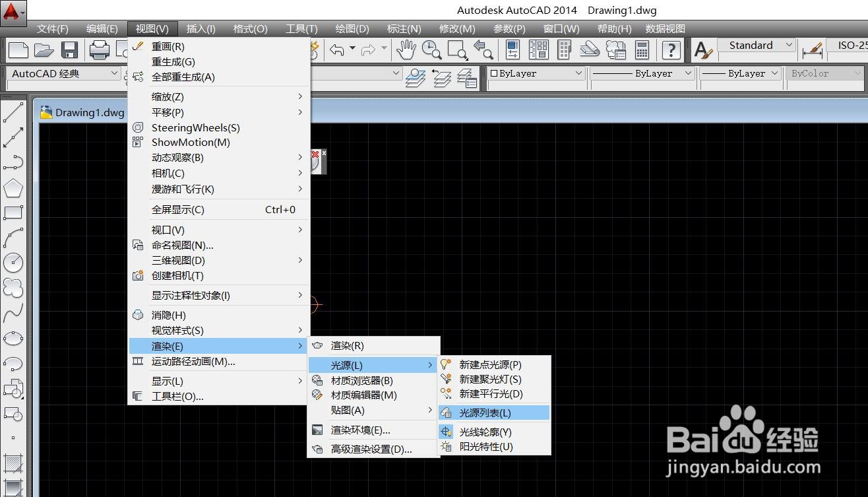Open 高级渲染设置(D)... menu entry
868x497 pixels.
point(374,449)
